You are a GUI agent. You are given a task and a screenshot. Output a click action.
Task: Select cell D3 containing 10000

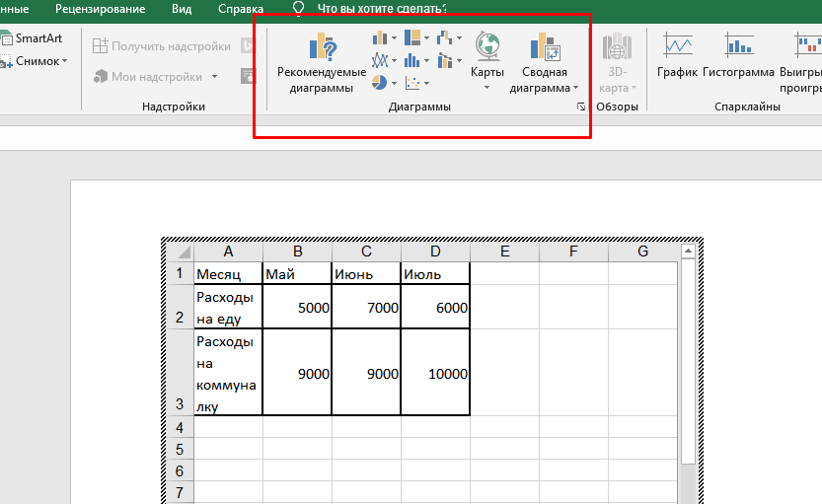(435, 374)
